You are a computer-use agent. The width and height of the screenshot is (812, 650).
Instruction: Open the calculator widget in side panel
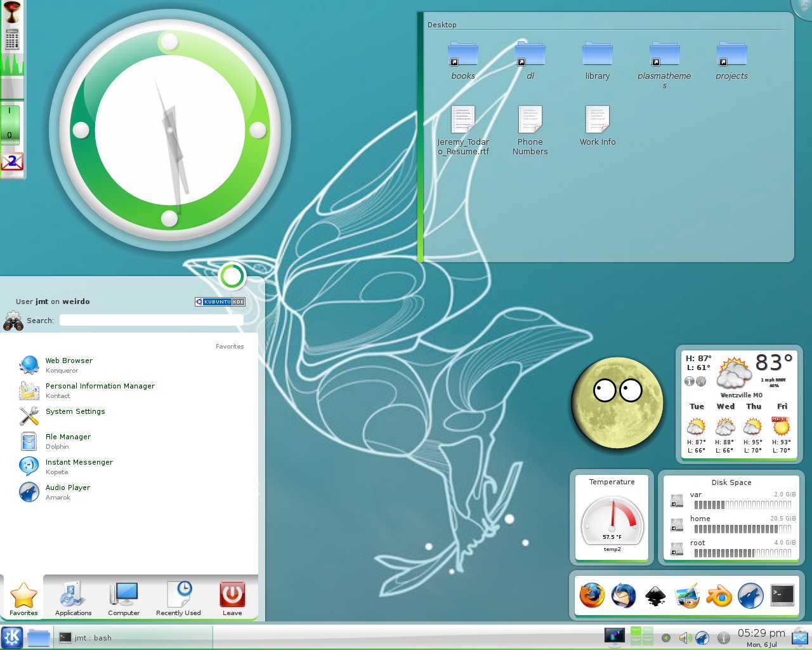(x=12, y=39)
